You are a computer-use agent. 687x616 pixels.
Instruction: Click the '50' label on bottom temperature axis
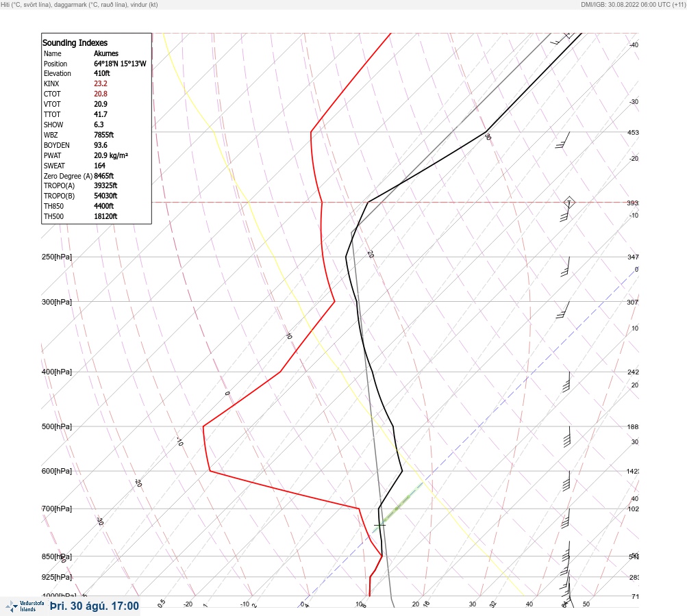coord(586,604)
